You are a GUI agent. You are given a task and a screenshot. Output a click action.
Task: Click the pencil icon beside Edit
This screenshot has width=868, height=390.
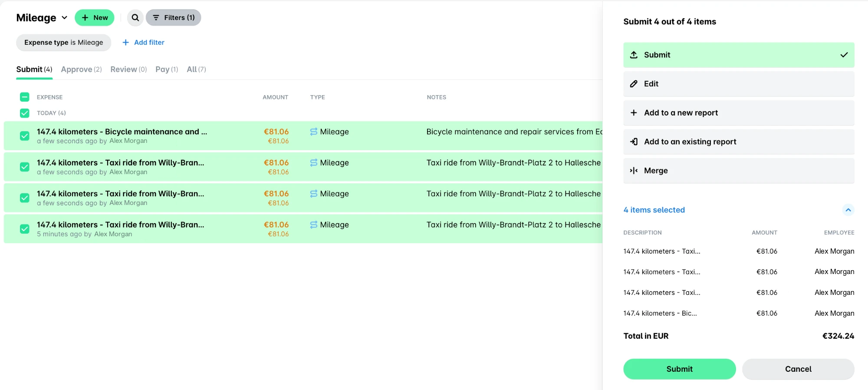[634, 84]
